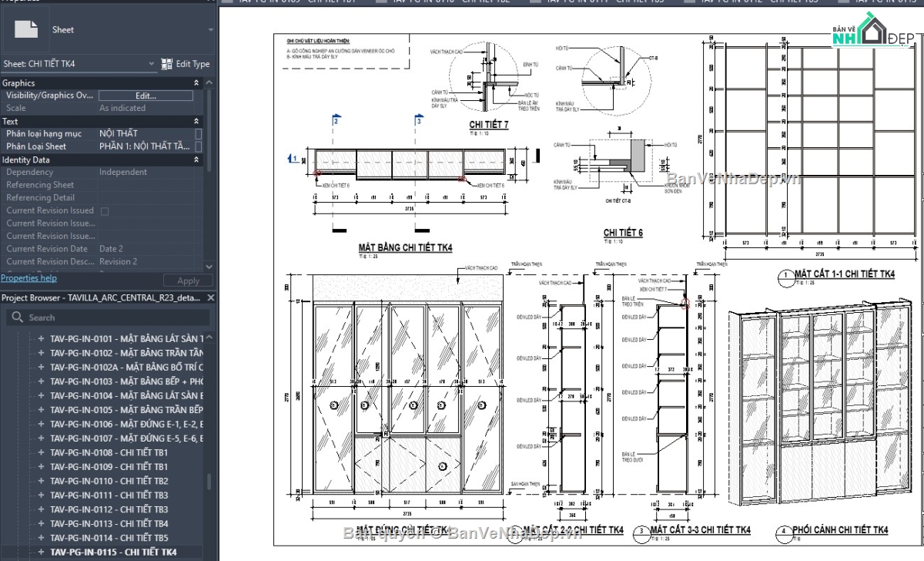
Task: Select sheet TAV-PG-IN-0108 - CHI TIẾT TB1
Action: (x=109, y=452)
